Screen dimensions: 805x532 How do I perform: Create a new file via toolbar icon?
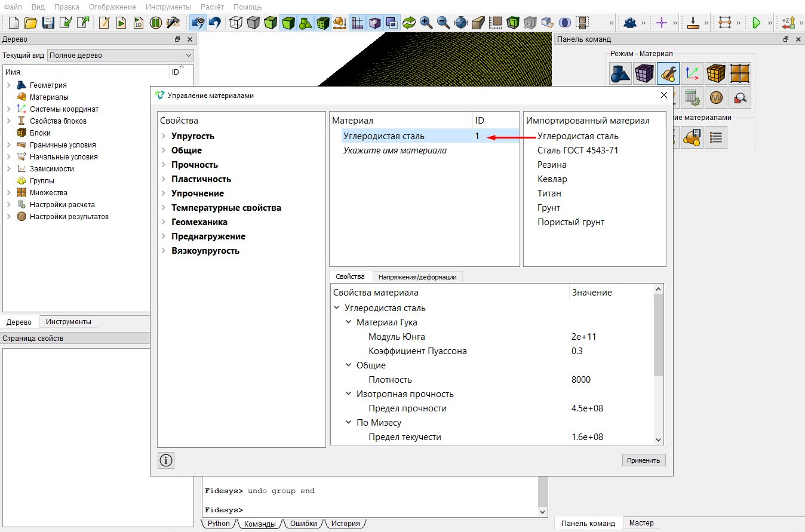click(x=13, y=23)
